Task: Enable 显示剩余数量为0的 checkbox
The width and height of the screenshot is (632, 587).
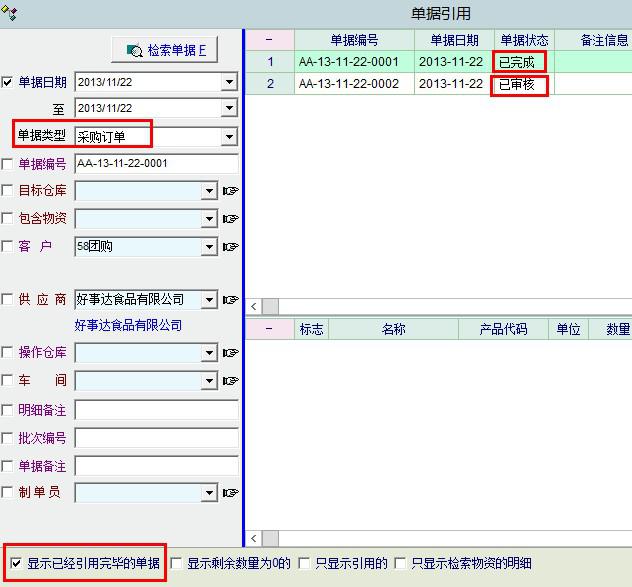Action: click(x=177, y=563)
